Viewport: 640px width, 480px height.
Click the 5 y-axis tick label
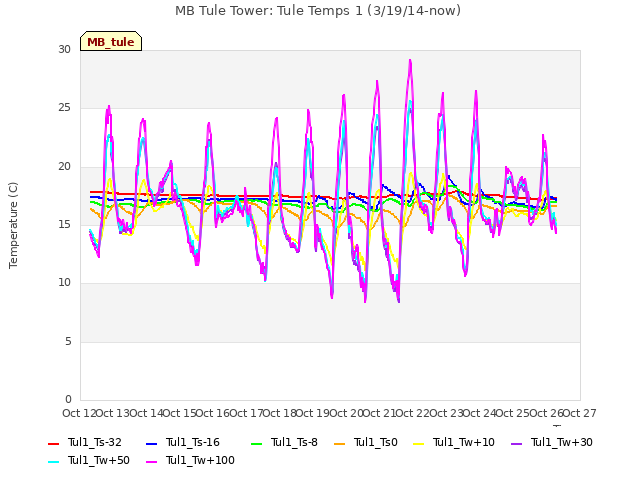coord(68,341)
